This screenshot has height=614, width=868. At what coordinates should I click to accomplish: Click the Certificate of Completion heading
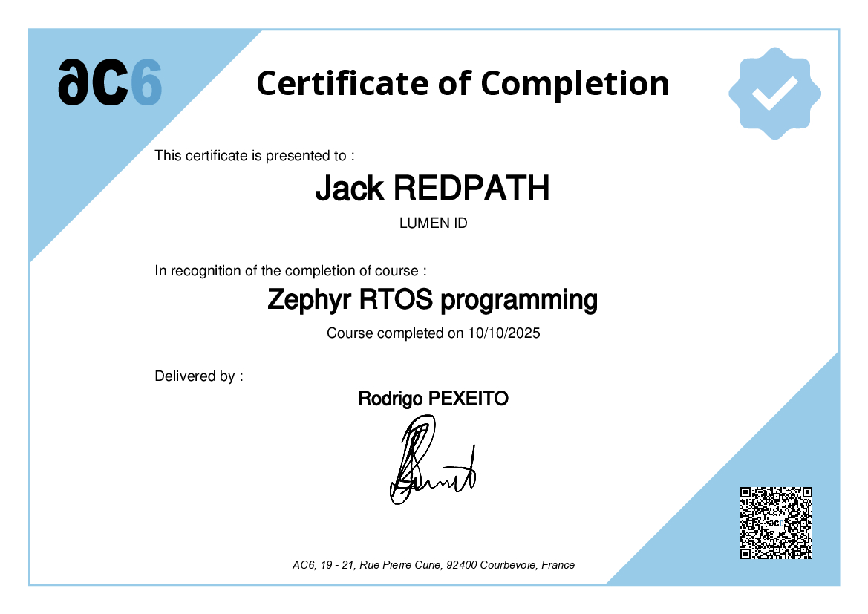463,84
